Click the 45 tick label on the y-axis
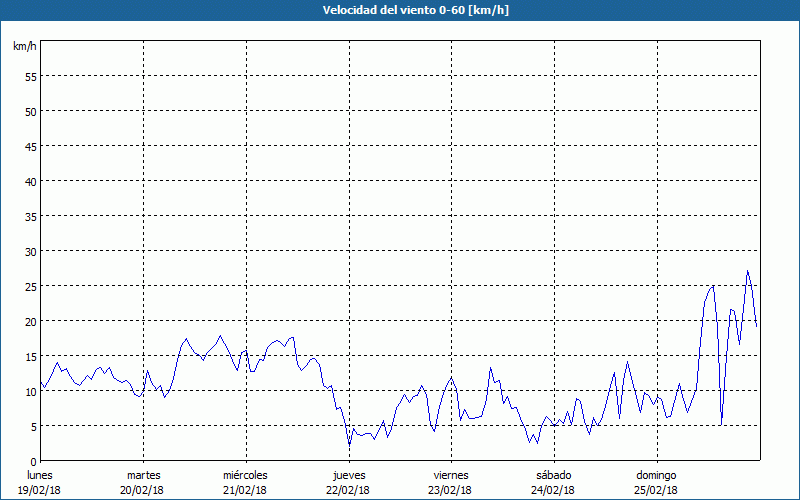 click(x=30, y=146)
